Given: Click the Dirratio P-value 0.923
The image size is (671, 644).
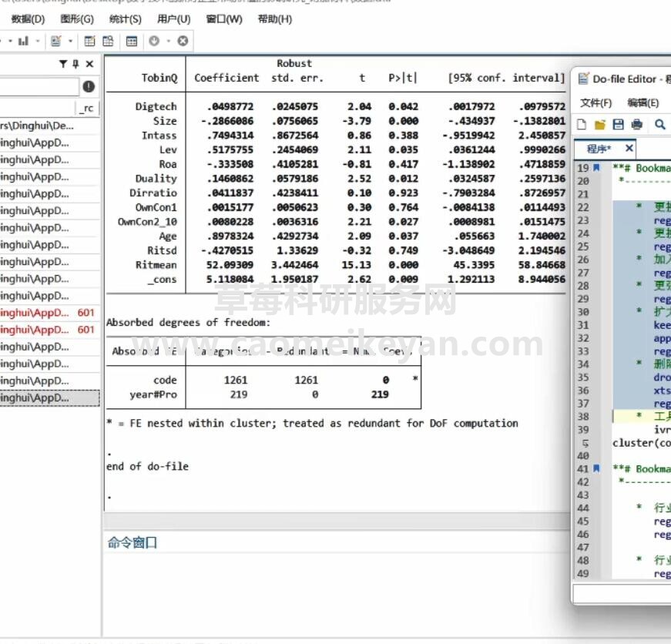Looking at the screenshot, I should (x=403, y=193).
